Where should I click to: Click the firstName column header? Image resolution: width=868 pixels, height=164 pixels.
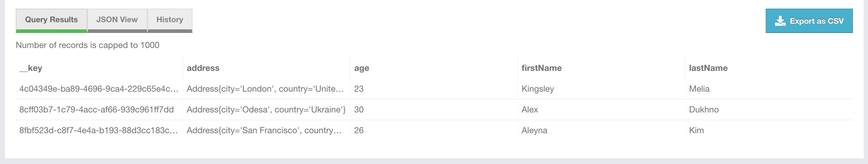pyautogui.click(x=541, y=68)
